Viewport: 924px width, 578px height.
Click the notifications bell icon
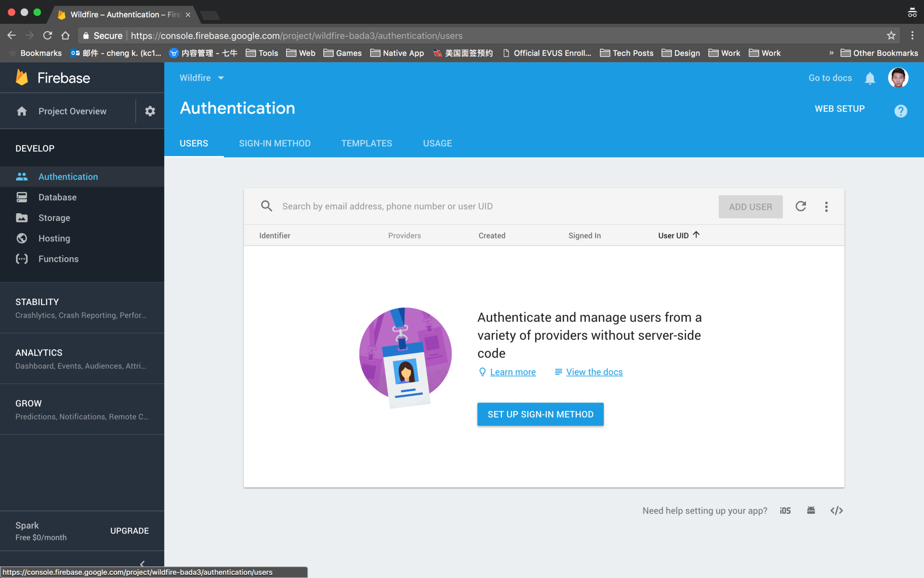tap(870, 78)
